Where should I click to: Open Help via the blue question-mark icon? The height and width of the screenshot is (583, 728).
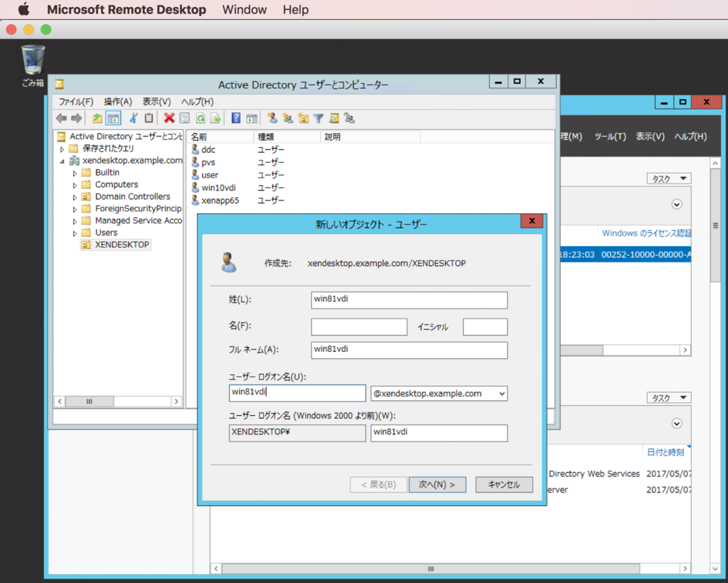(236, 118)
